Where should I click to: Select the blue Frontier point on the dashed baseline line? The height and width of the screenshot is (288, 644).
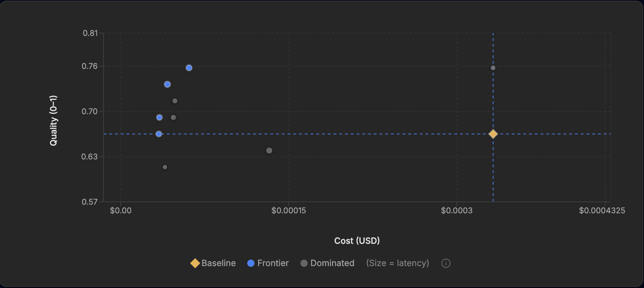[x=159, y=134]
